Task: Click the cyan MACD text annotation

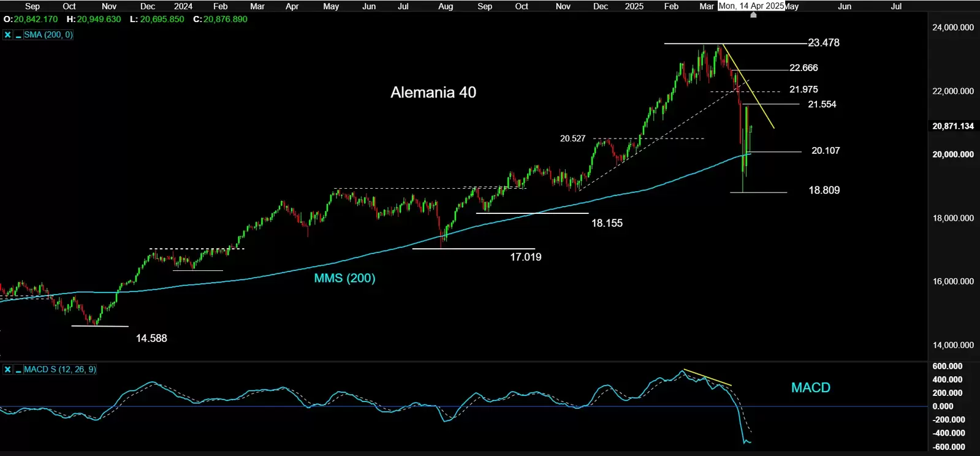Action: (810, 387)
